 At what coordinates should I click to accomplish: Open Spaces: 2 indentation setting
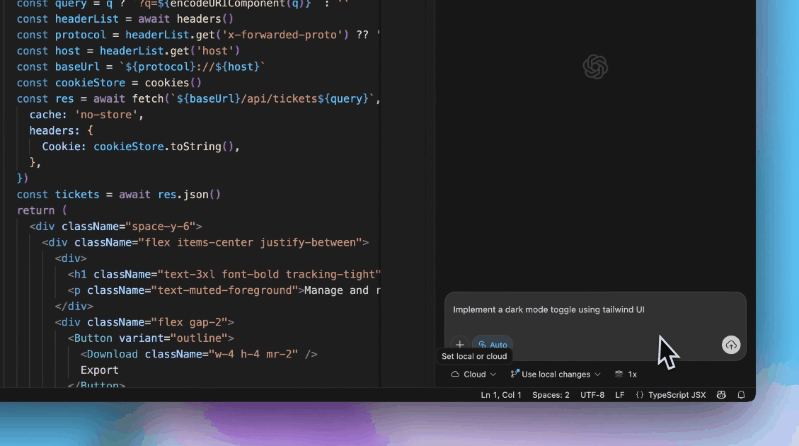pyautogui.click(x=551, y=395)
